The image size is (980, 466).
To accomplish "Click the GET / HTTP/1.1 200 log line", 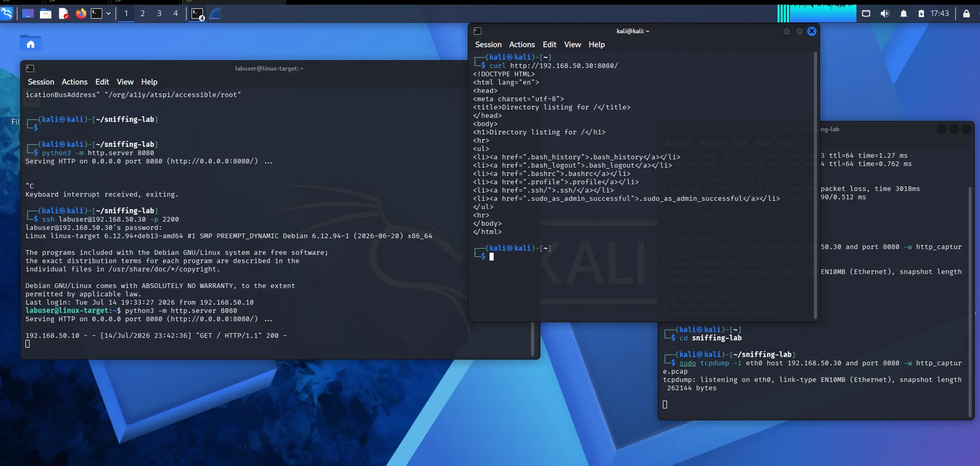I will tap(156, 336).
